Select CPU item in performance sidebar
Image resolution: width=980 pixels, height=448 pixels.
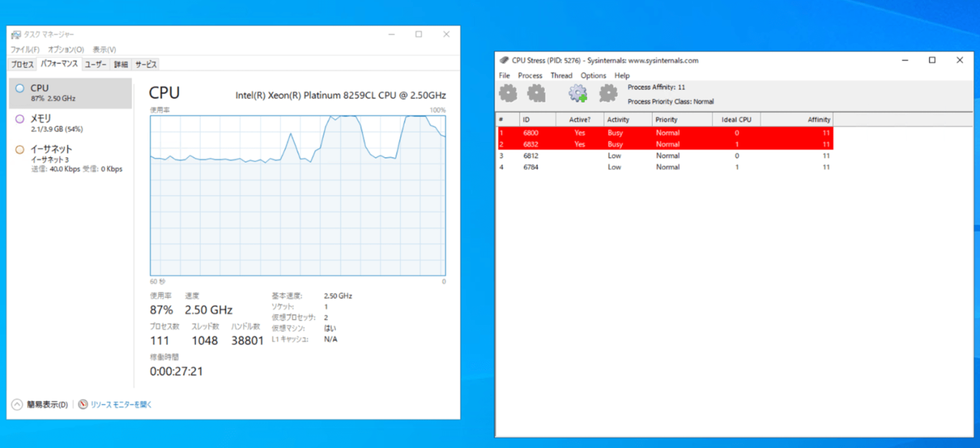[x=71, y=93]
